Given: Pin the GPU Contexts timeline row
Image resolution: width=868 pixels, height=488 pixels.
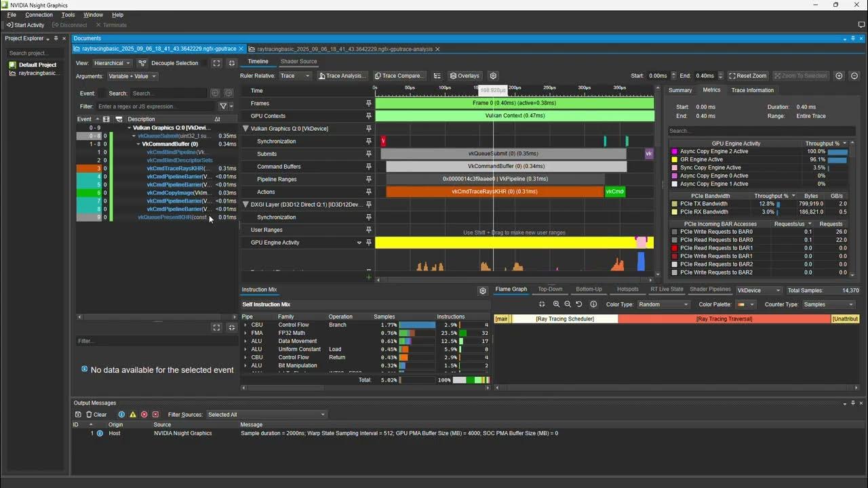Looking at the screenshot, I should tap(369, 116).
